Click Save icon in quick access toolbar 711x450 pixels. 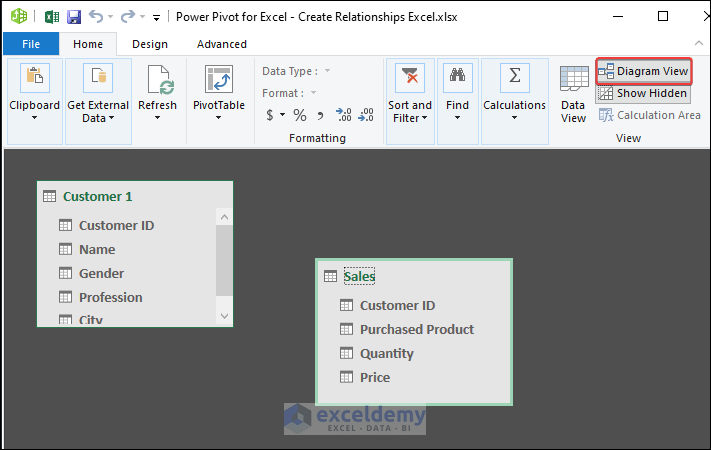point(74,17)
